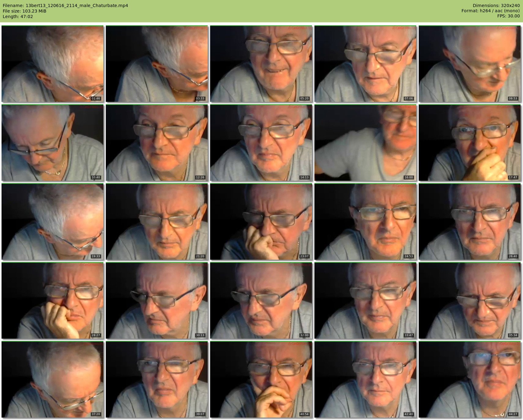This screenshot has height=420, width=523.
Task: Click the FPS 30.00 text
Action: click(508, 16)
